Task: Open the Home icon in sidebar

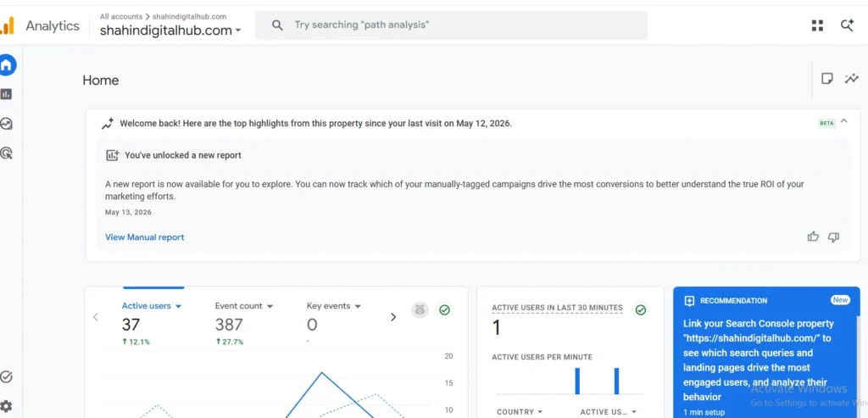Action: tap(7, 65)
